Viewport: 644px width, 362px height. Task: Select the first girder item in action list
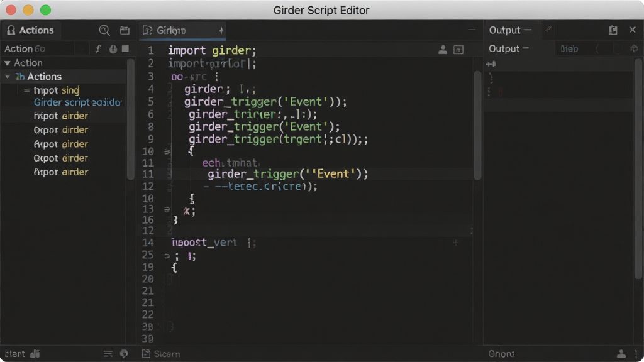[61, 116]
